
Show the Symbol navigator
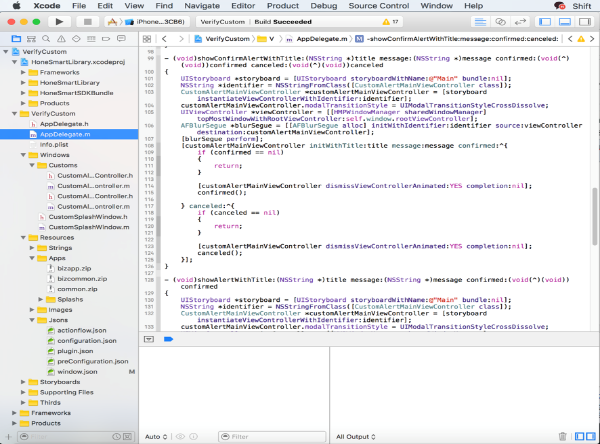coord(31,39)
